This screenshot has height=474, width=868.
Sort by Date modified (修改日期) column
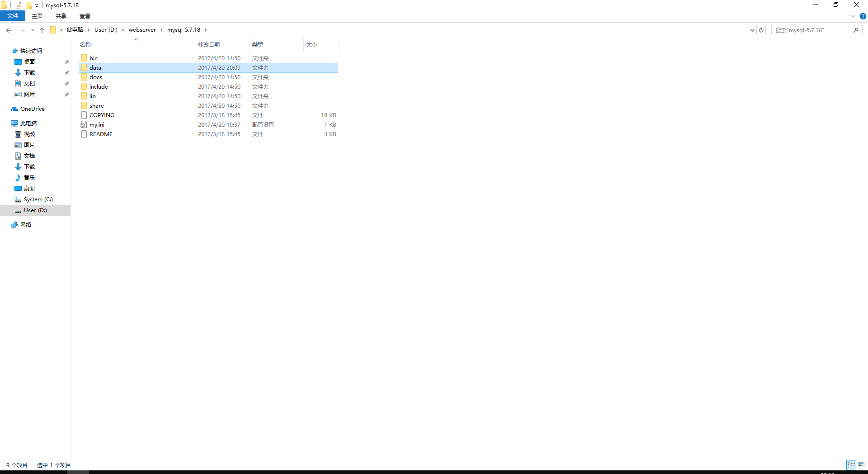pos(222,44)
